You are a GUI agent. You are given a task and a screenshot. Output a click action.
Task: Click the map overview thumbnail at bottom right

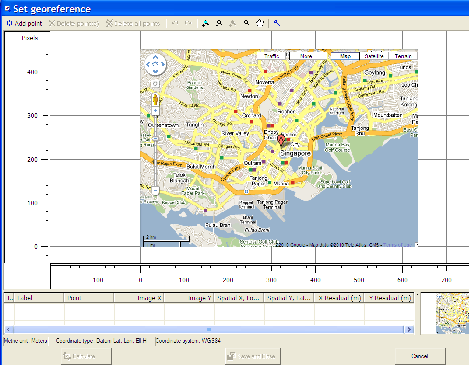point(452,313)
